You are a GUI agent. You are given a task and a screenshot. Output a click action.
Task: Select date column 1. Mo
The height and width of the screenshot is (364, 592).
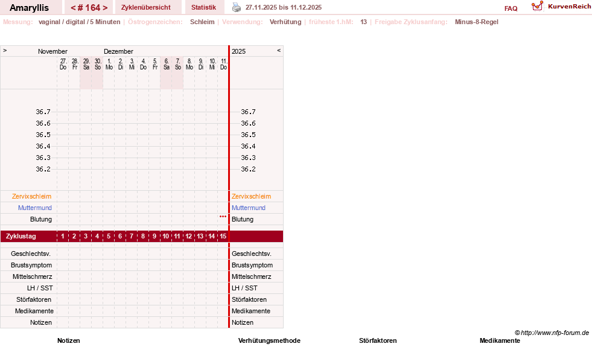click(109, 64)
